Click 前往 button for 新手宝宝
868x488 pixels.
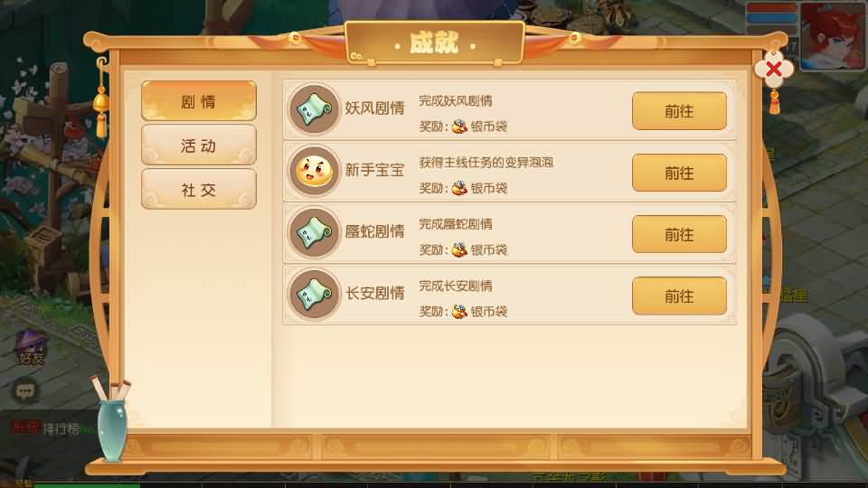(x=679, y=174)
